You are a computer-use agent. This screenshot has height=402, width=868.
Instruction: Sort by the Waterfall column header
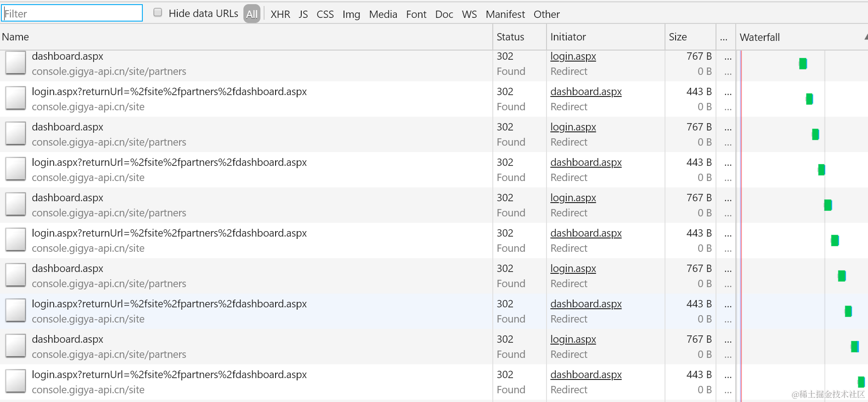[x=802, y=37]
